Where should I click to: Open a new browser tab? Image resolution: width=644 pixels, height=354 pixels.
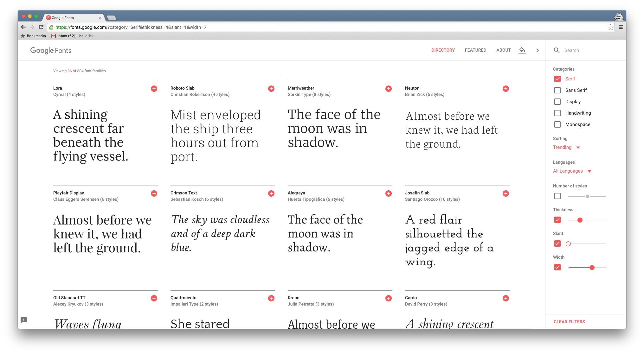pyautogui.click(x=111, y=18)
